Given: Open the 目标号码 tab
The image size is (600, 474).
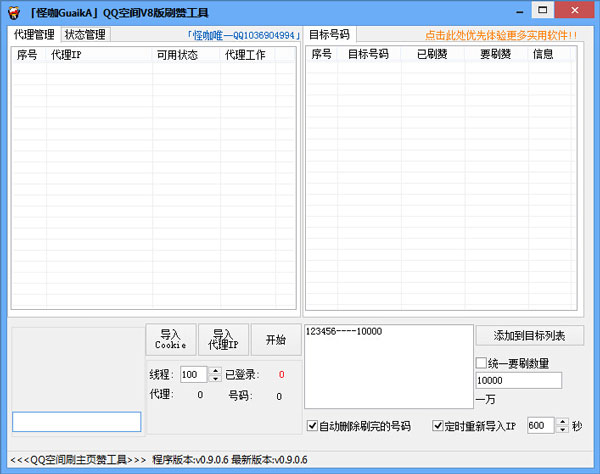Looking at the screenshot, I should (x=329, y=34).
